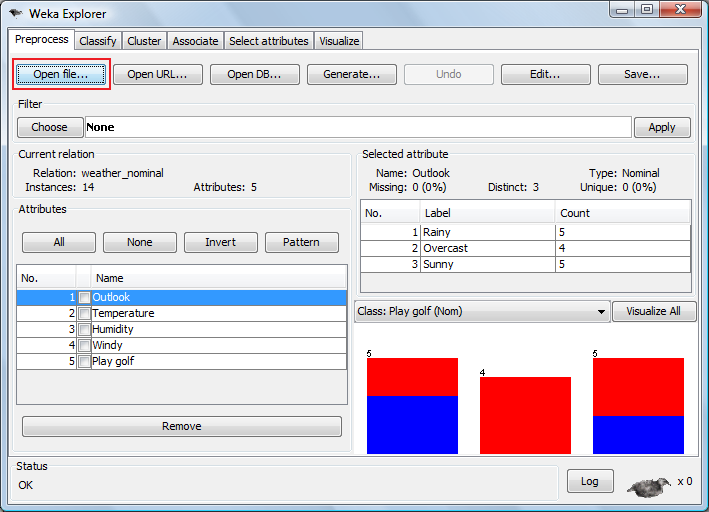Click the Overcast histogram bar
This screenshot has height=512, width=709.
[525, 415]
